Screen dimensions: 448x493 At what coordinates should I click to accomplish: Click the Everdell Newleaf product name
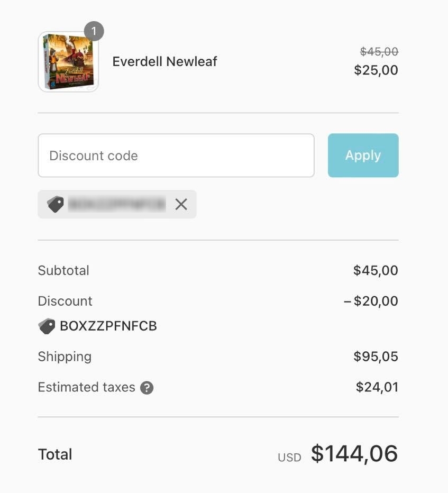164,61
